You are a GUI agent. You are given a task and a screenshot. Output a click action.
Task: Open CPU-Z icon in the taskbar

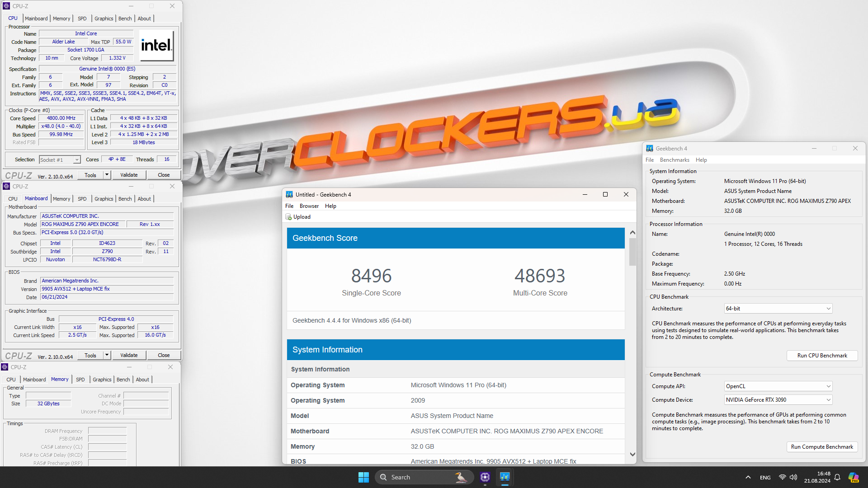pyautogui.click(x=485, y=477)
